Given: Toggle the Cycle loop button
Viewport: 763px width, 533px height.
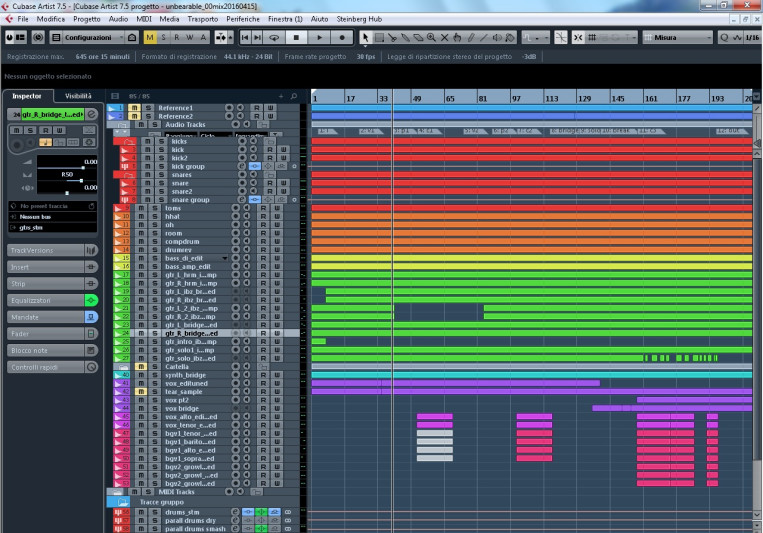Looking at the screenshot, I should [274, 37].
